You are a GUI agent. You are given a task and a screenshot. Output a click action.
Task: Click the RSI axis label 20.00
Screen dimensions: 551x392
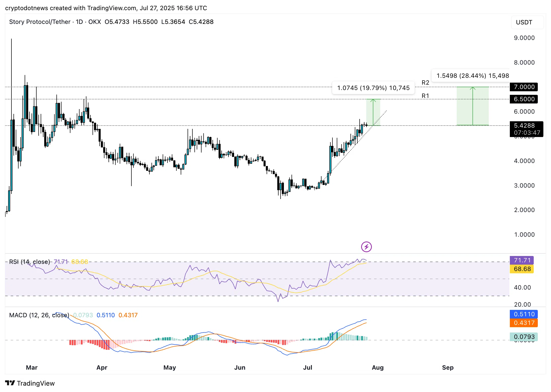pyautogui.click(x=522, y=305)
